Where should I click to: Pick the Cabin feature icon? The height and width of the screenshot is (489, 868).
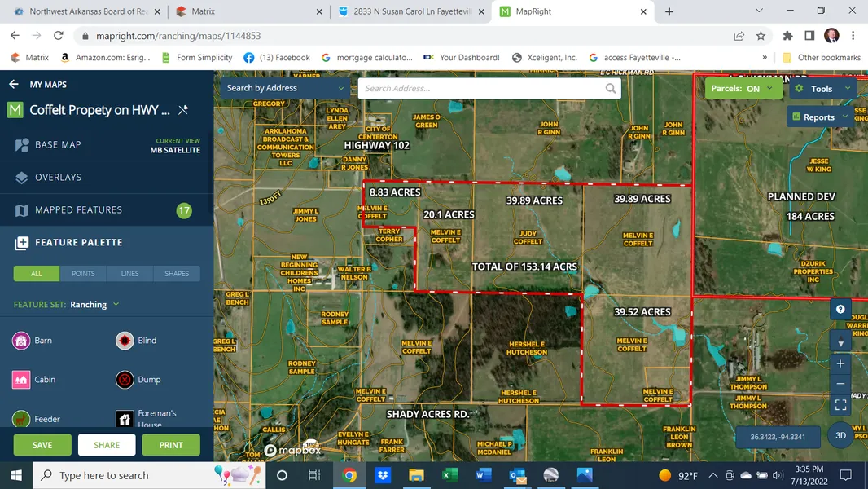(21, 380)
